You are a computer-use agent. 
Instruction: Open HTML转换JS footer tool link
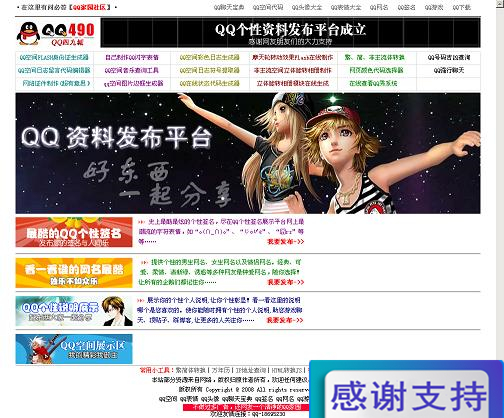pos(287,370)
